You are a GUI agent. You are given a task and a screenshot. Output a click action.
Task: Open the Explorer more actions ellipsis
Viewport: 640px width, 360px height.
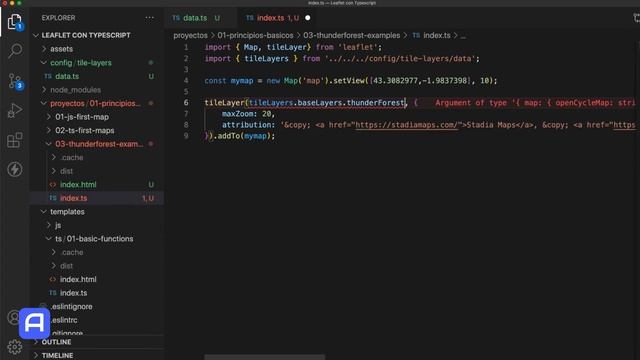point(149,18)
